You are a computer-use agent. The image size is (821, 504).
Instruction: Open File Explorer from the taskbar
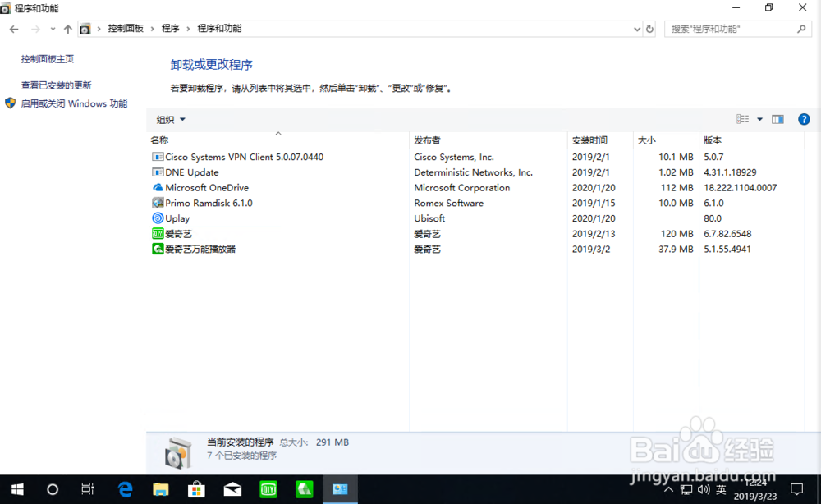tap(161, 489)
